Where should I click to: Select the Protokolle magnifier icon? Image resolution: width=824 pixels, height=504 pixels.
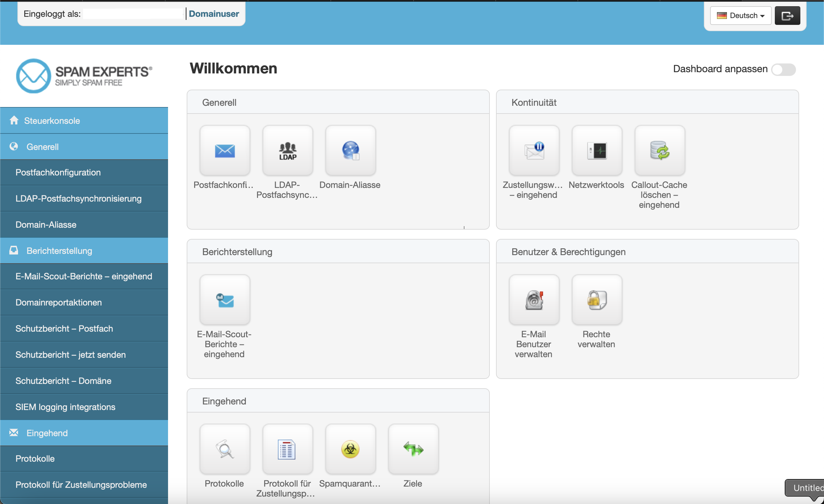[x=224, y=449]
